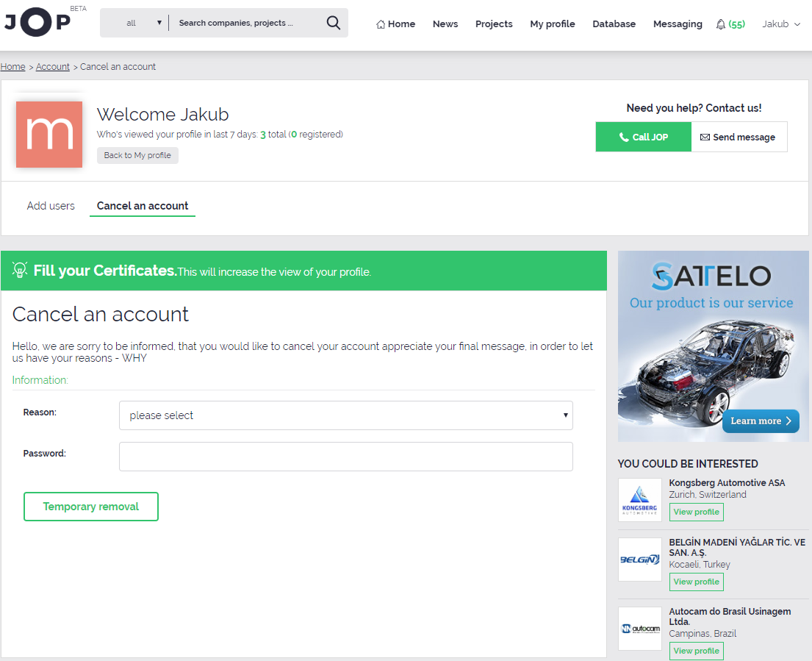Image resolution: width=812 pixels, height=661 pixels.
Task: Open Messaging in the navigation
Action: click(x=678, y=24)
